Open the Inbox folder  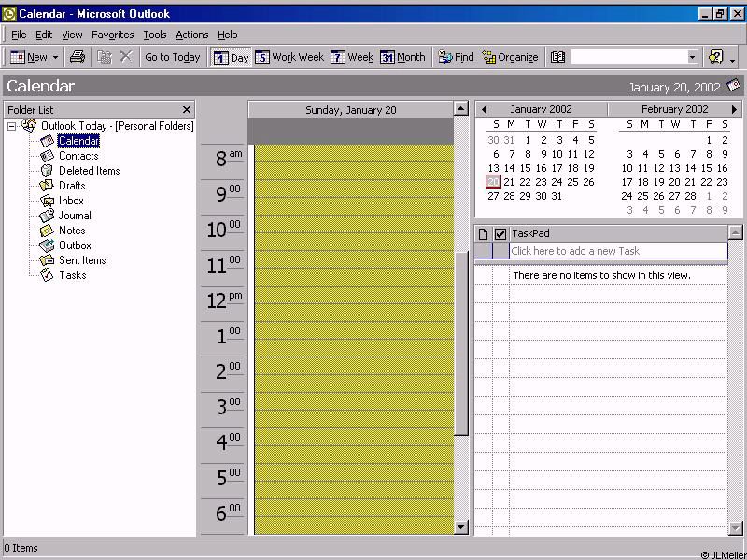click(x=71, y=201)
